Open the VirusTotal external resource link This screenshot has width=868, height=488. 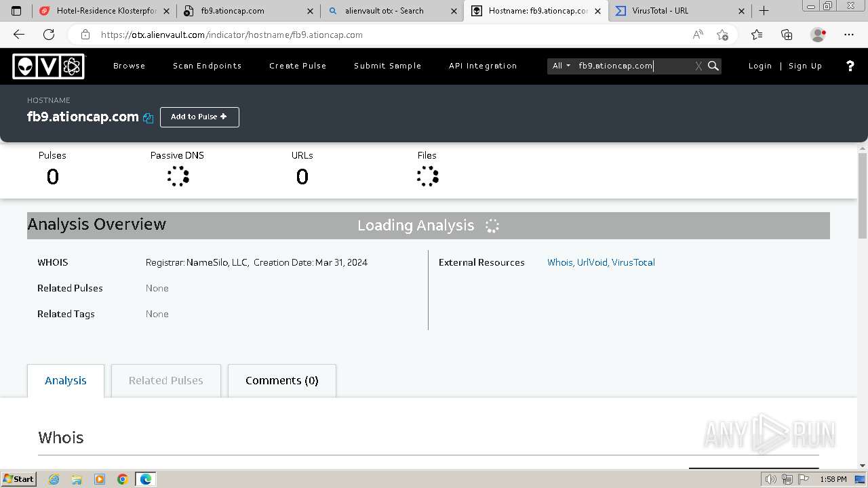(x=633, y=262)
